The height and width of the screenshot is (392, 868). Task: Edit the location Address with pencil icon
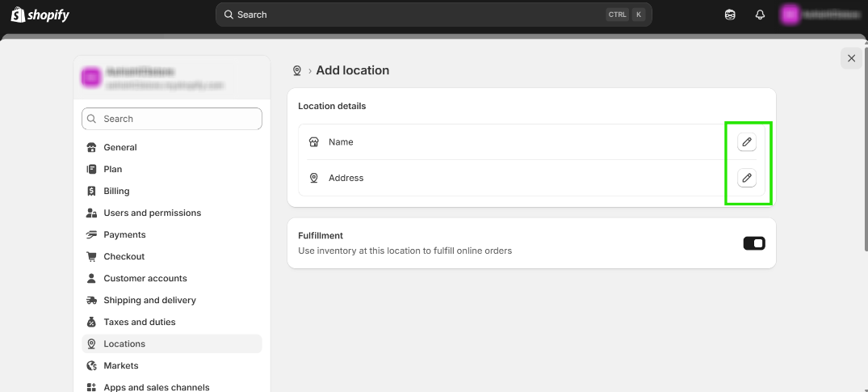coord(747,178)
